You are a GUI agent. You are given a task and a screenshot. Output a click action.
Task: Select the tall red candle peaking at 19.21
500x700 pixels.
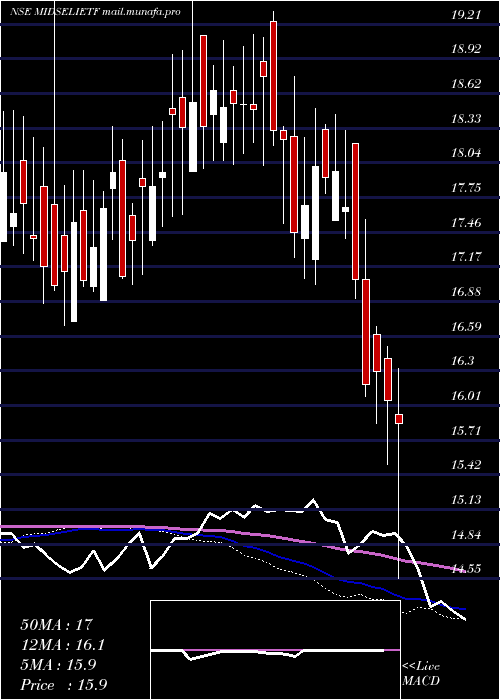click(273, 76)
